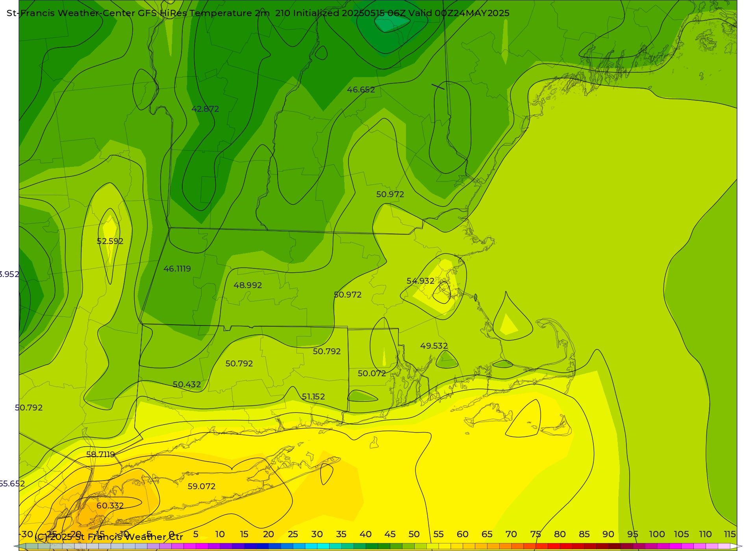Select the 55.652 label at left edge
This screenshot has height=551, width=756.
coord(12,484)
